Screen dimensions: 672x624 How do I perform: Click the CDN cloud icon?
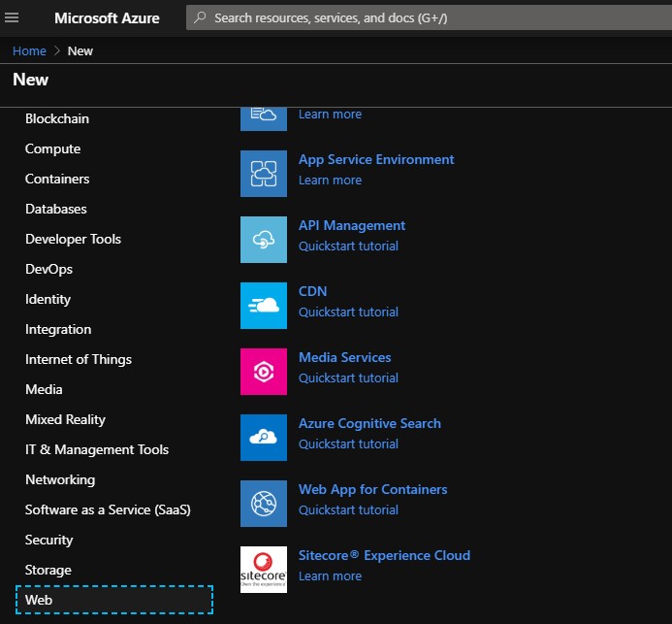point(264,306)
